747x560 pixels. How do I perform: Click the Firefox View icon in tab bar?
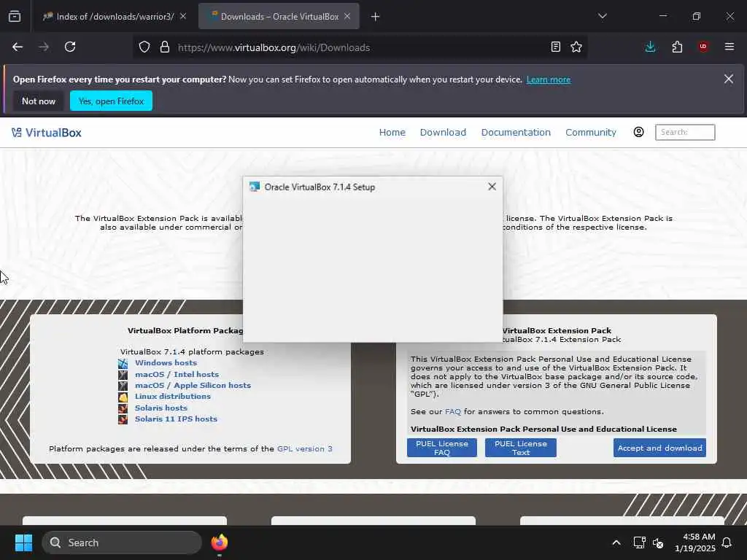click(x=15, y=16)
